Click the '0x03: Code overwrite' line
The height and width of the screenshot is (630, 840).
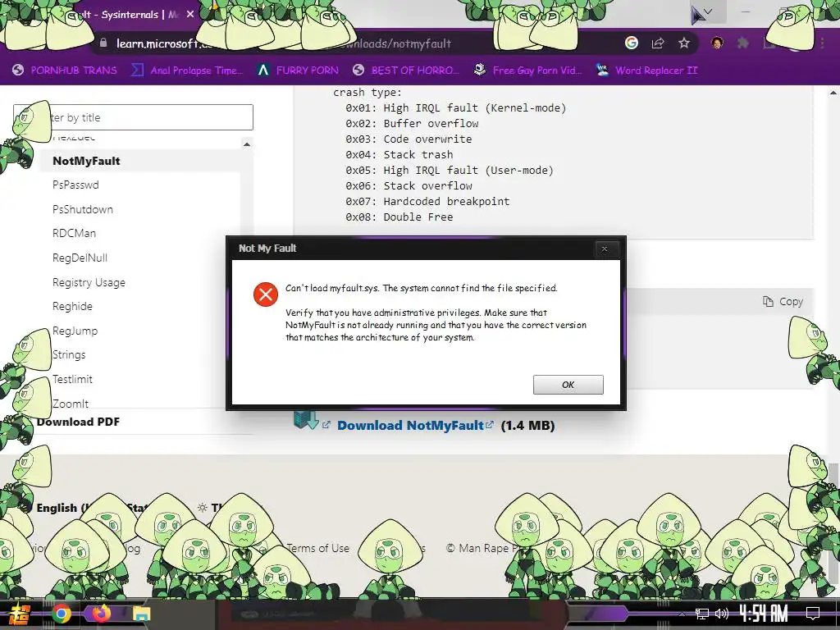[409, 139]
